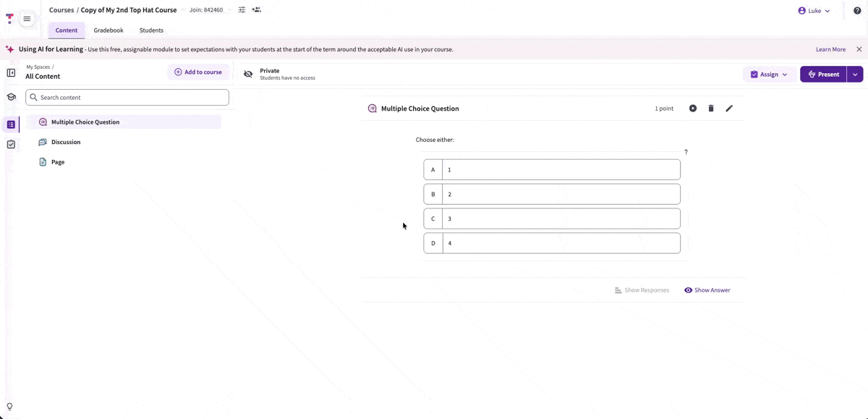Open the clipboard checklist icon in sidebar
This screenshot has width=868, height=419.
point(10,144)
